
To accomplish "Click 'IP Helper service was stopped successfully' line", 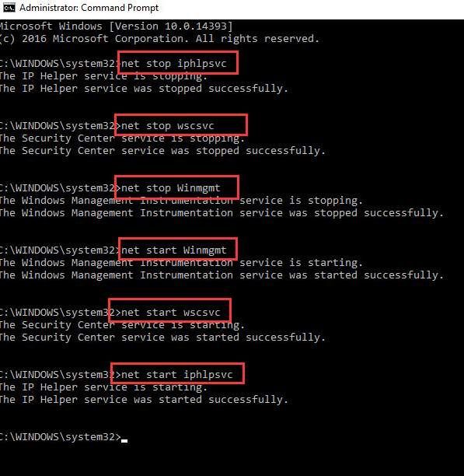I will pyautogui.click(x=144, y=89).
